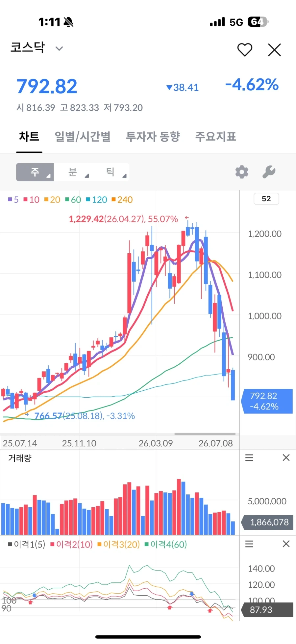Remove the 거래량 volume panel
The width and height of the screenshot is (296, 644).
coord(286,458)
